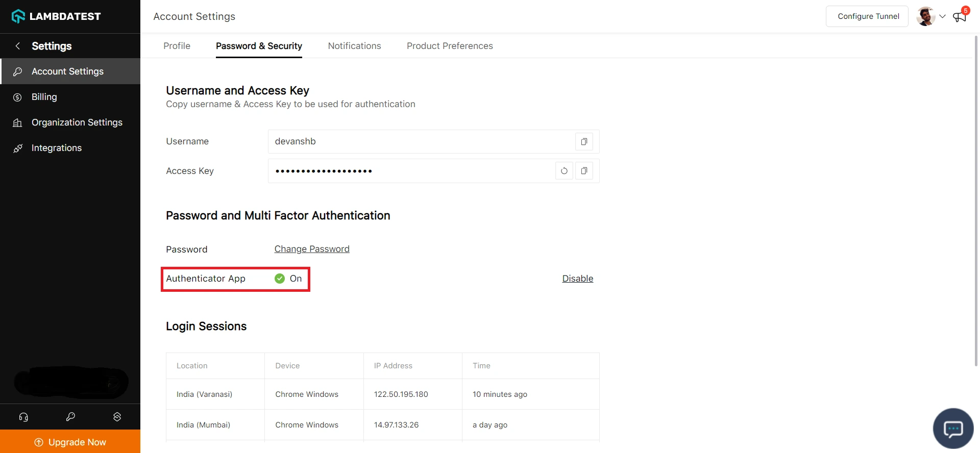
Task: Go to Organization Settings
Action: point(77,122)
